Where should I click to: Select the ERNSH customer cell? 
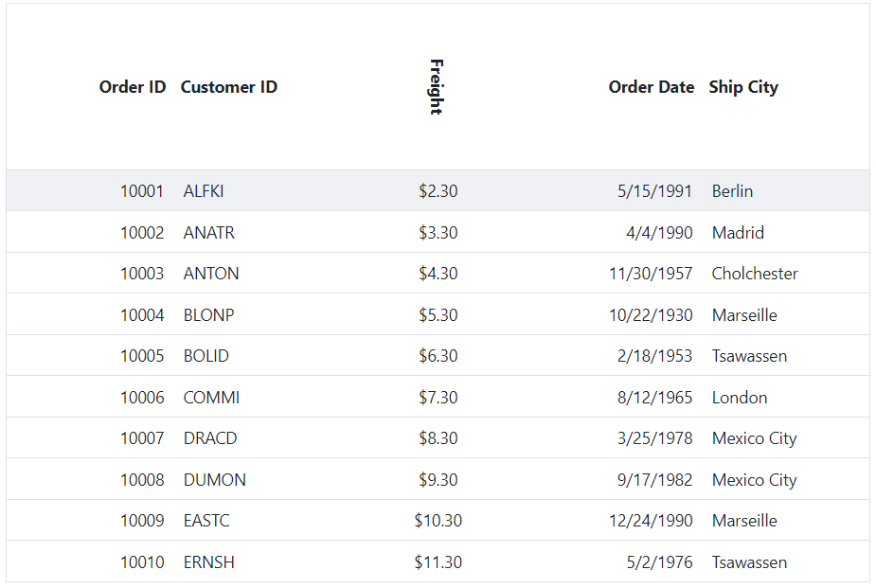(x=209, y=561)
